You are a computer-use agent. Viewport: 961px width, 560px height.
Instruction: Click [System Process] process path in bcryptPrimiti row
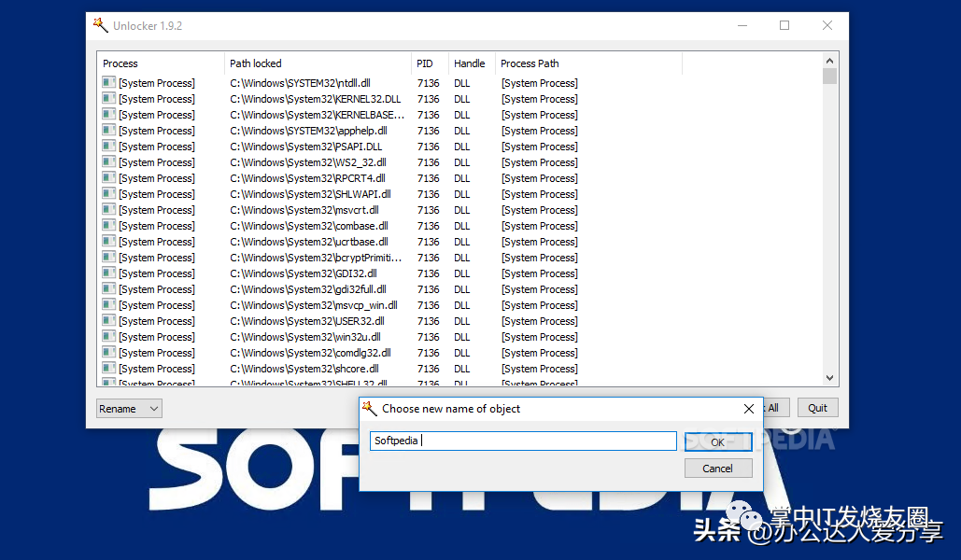pos(540,258)
